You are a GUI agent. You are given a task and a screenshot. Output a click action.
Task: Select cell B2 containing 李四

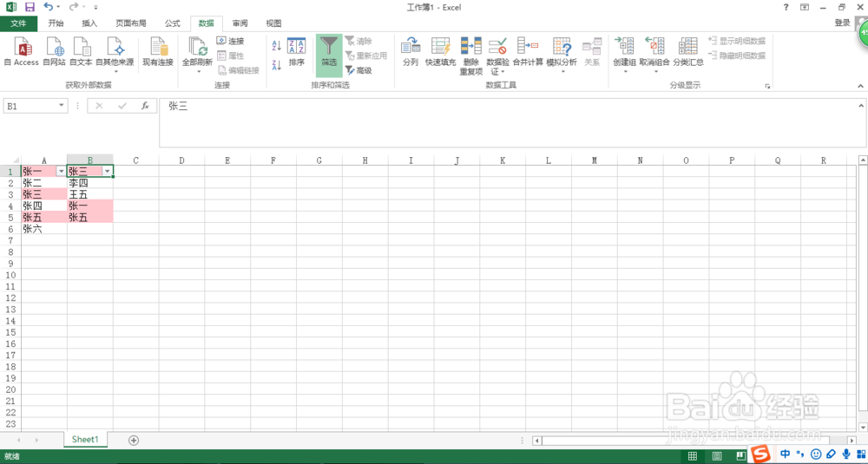click(x=90, y=182)
